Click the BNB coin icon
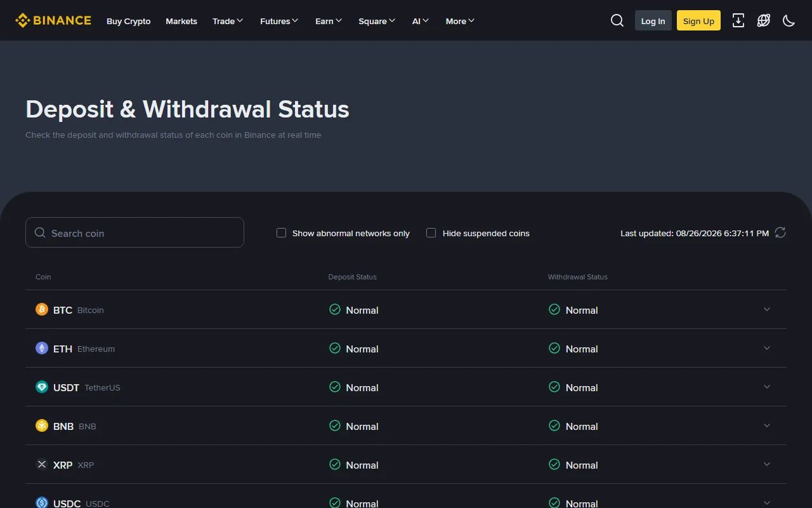This screenshot has width=812, height=508. (42, 426)
